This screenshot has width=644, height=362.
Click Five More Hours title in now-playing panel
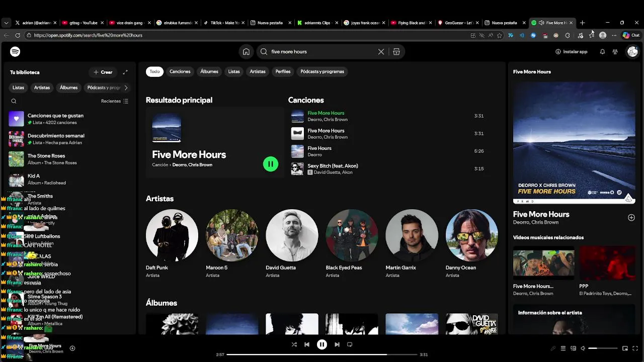[x=541, y=214]
